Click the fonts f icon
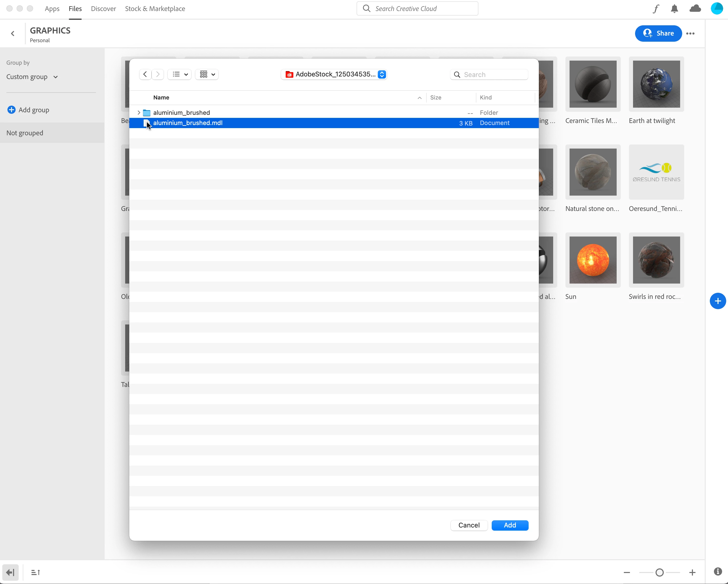 pyautogui.click(x=655, y=9)
